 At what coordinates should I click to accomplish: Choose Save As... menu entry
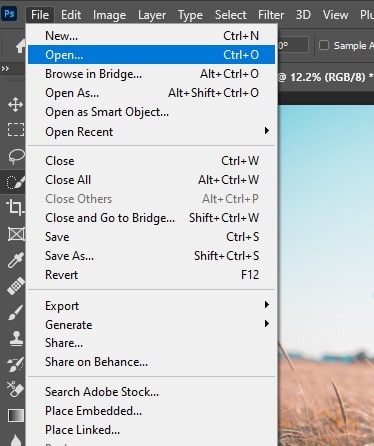(151, 256)
